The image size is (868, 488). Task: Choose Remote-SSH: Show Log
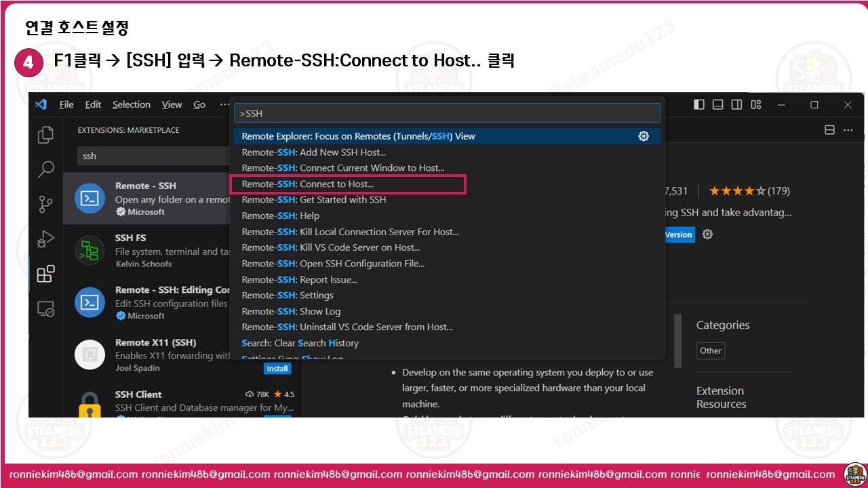coord(448,311)
